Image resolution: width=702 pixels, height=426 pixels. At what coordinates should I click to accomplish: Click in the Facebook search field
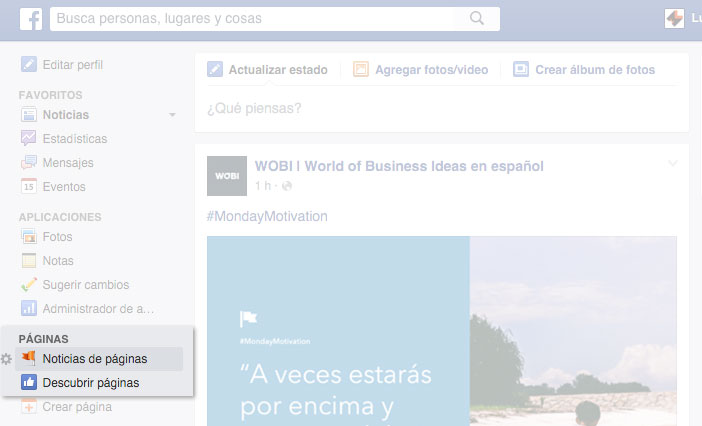pyautogui.click(x=250, y=19)
